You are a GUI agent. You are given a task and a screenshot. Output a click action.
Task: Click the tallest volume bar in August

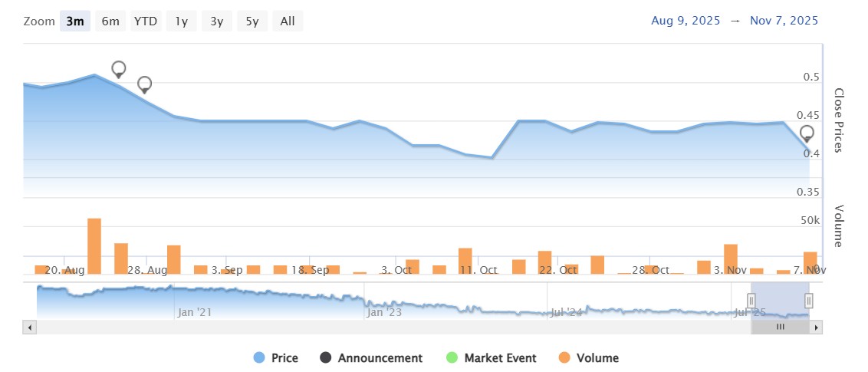[94, 246]
